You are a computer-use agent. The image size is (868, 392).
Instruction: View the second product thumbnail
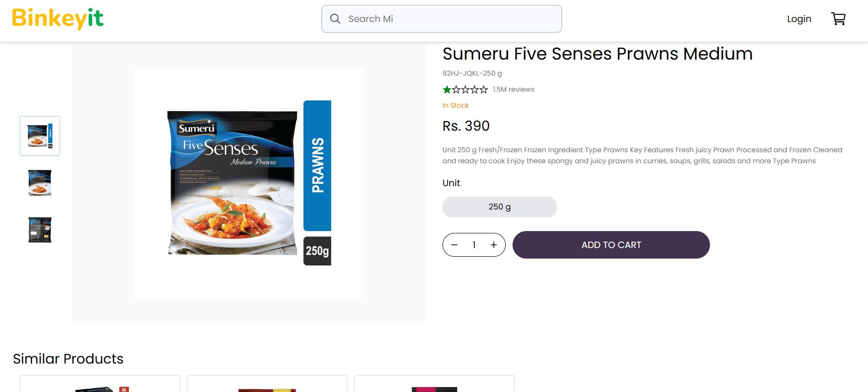40,183
